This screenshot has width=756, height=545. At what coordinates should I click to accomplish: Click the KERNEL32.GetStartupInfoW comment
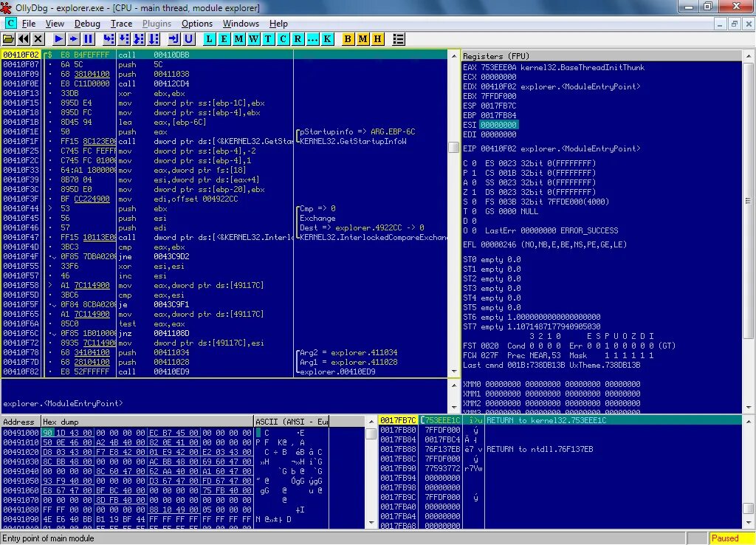click(353, 141)
